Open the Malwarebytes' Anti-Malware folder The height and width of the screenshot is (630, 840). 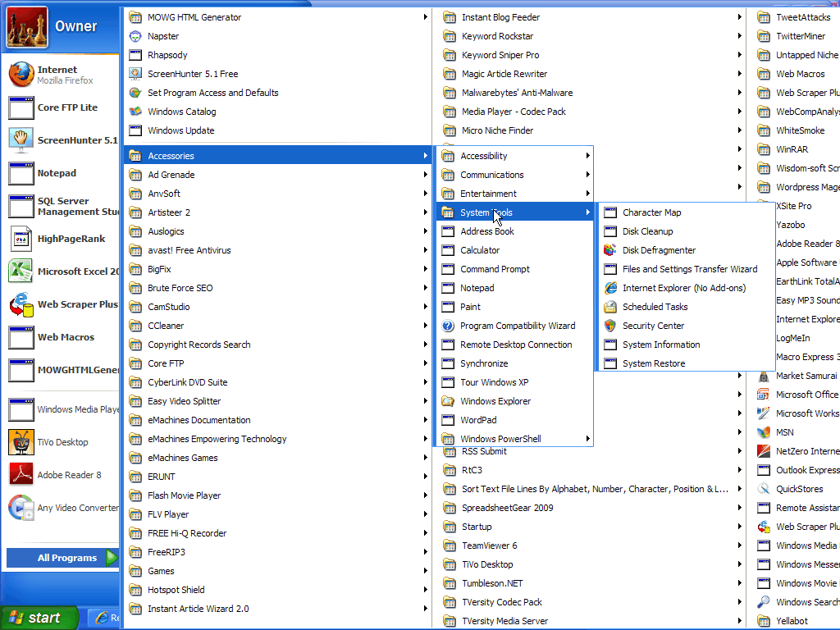pyautogui.click(x=592, y=93)
